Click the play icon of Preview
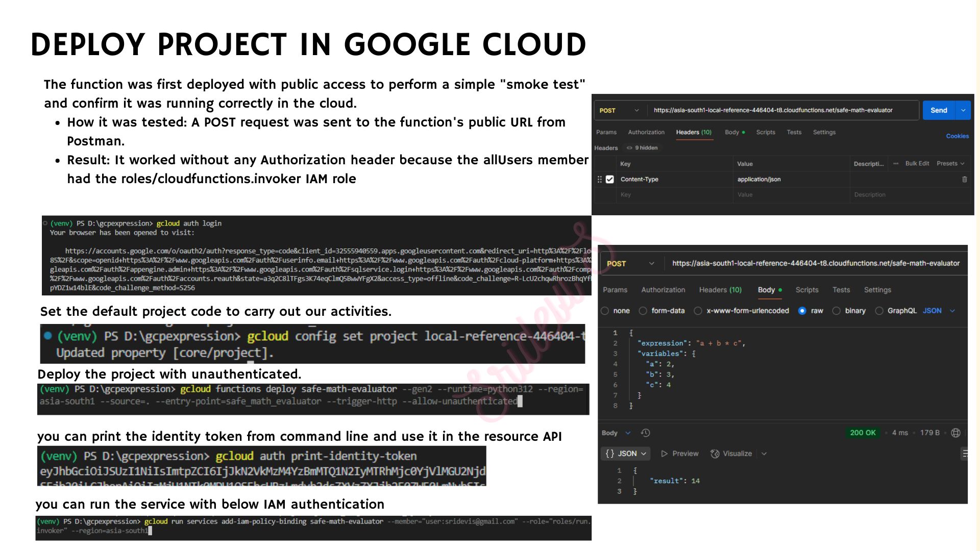The height and width of the screenshot is (551, 980). click(x=664, y=454)
